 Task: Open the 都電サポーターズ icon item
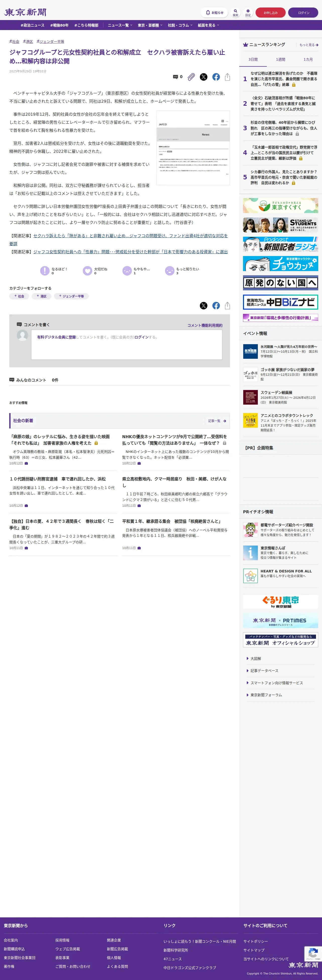250,530
